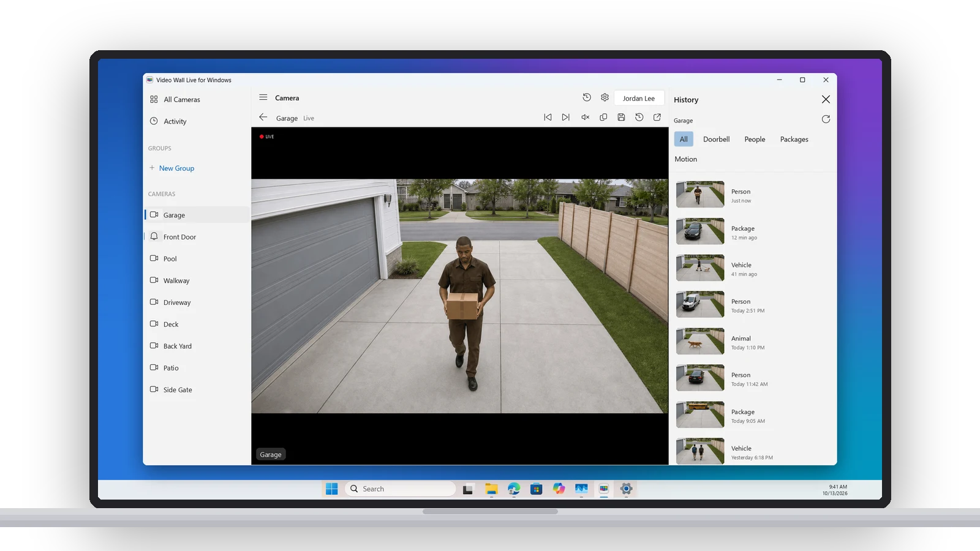This screenshot has width=980, height=551.
Task: Open the Person event at 11:42 AM
Action: pos(753,378)
